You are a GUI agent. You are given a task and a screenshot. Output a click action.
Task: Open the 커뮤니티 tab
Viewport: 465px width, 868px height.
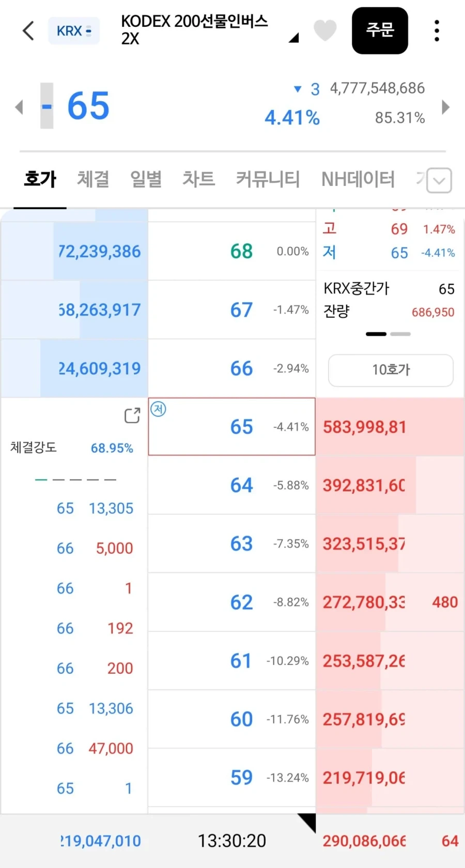pos(268,179)
